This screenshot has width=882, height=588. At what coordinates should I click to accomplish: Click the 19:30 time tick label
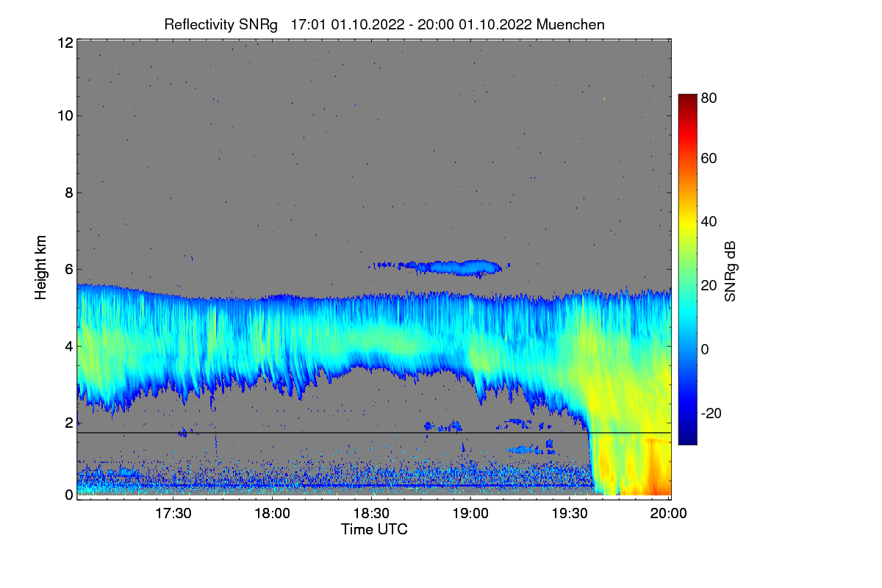pyautogui.click(x=570, y=513)
